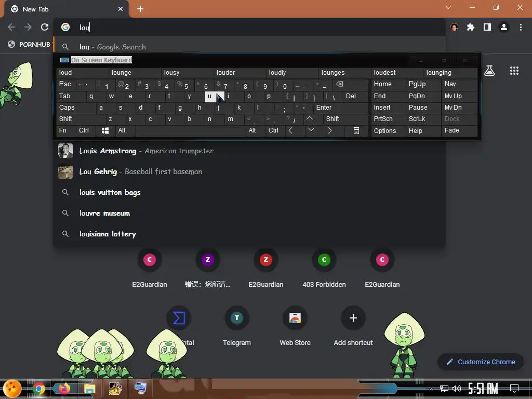Click the Enter key on On-Screen Keyboard
The width and height of the screenshot is (532, 399).
tap(341, 108)
